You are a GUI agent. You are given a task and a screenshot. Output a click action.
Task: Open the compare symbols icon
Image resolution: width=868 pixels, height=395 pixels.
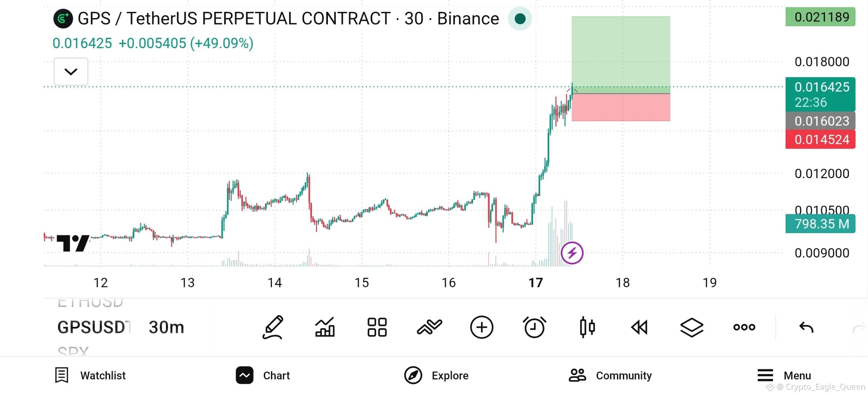[429, 327]
